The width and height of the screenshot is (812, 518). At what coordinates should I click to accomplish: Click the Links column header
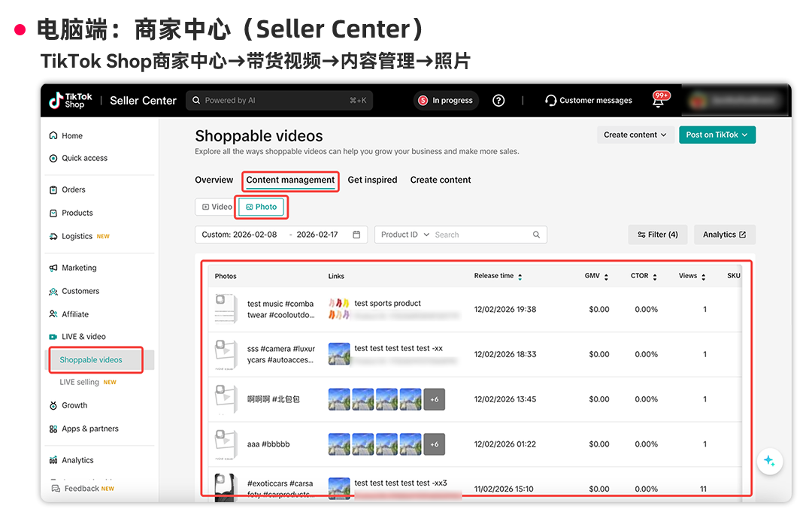335,276
